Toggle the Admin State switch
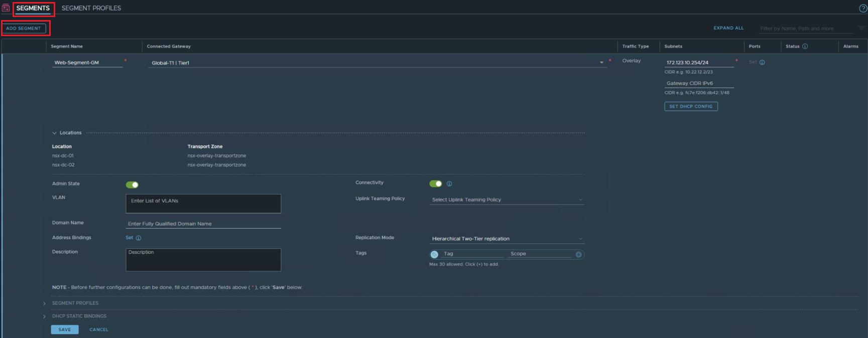The width and height of the screenshot is (868, 338). pyautogui.click(x=132, y=185)
